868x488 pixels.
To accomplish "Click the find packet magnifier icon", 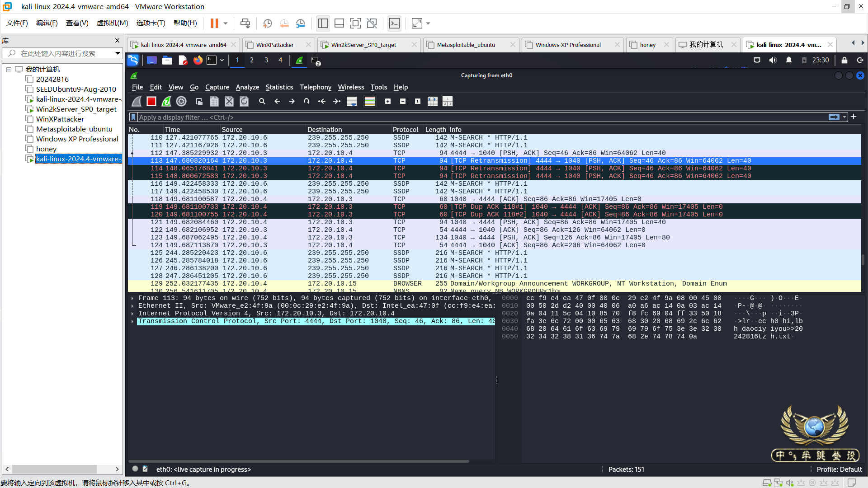I will tap(262, 101).
